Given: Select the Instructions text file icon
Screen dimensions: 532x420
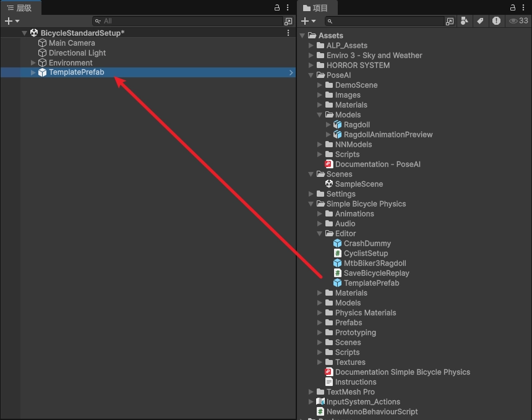Looking at the screenshot, I should pyautogui.click(x=328, y=382).
